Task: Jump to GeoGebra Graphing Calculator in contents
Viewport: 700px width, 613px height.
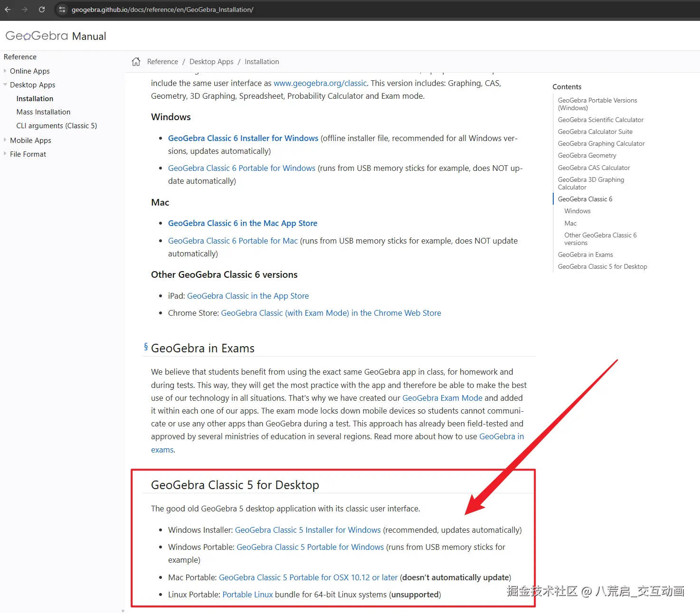Action: tap(601, 143)
